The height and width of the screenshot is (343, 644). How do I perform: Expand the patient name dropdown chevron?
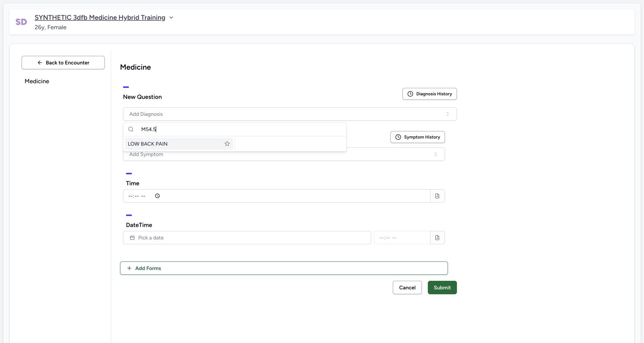pos(171,18)
